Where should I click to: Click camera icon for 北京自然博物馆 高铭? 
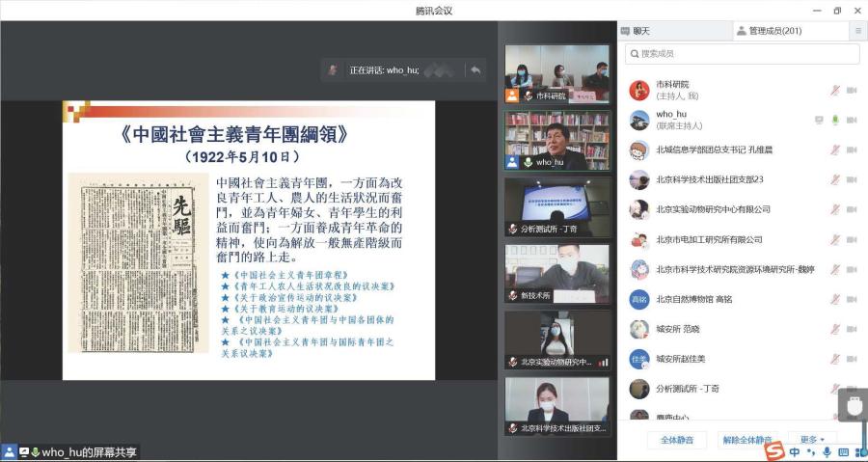point(852,299)
